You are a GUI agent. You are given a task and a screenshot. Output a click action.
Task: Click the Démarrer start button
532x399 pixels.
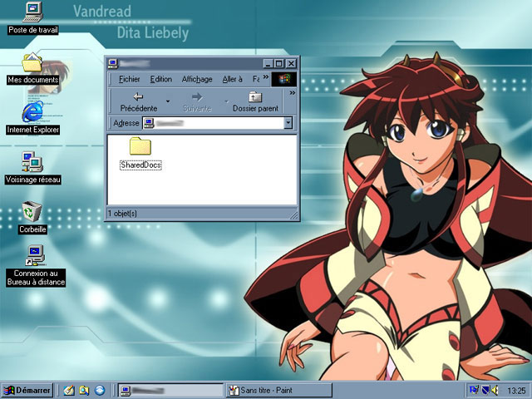coord(27,390)
